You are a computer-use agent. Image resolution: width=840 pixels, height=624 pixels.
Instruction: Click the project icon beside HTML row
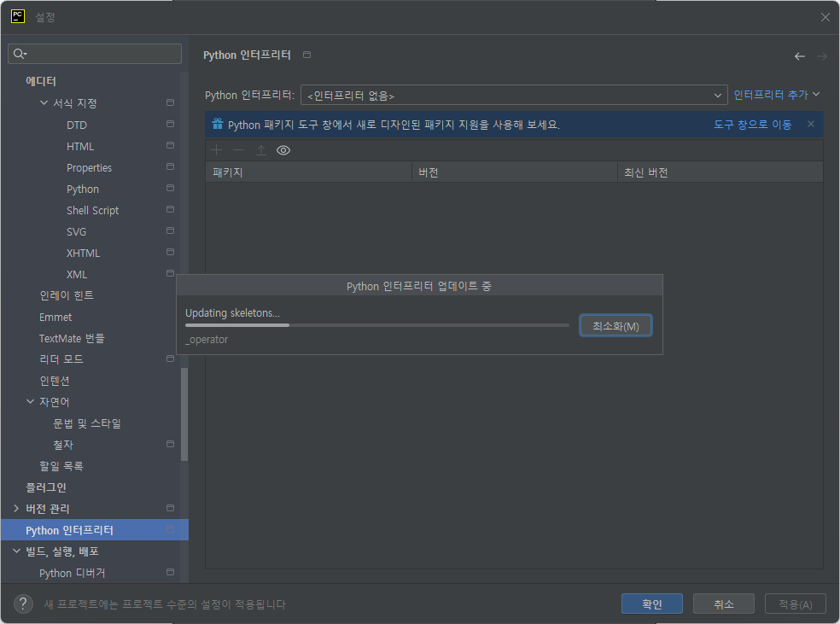(171, 145)
